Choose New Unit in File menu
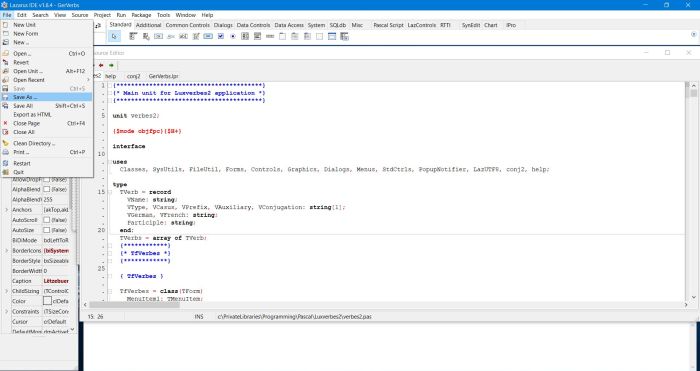The height and width of the screenshot is (371, 700). (x=46, y=25)
